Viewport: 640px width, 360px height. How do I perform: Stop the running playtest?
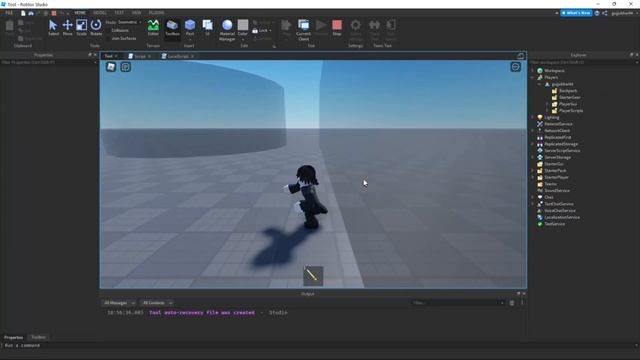(337, 28)
